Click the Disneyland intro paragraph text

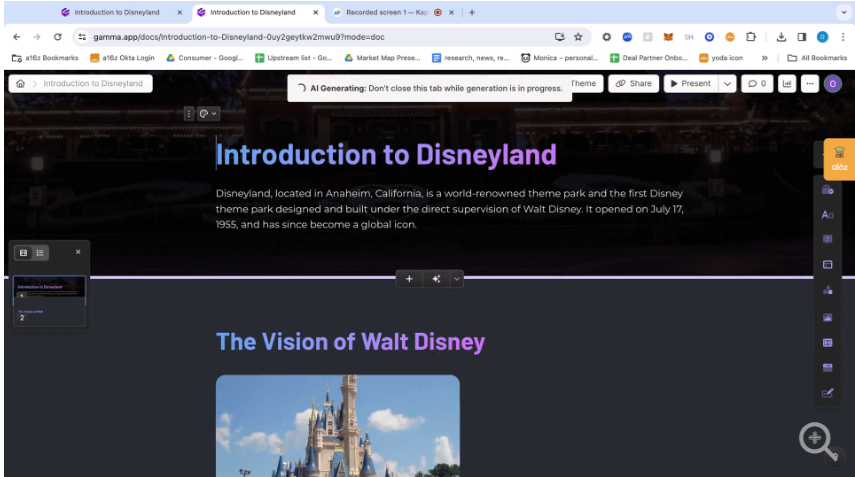450,209
